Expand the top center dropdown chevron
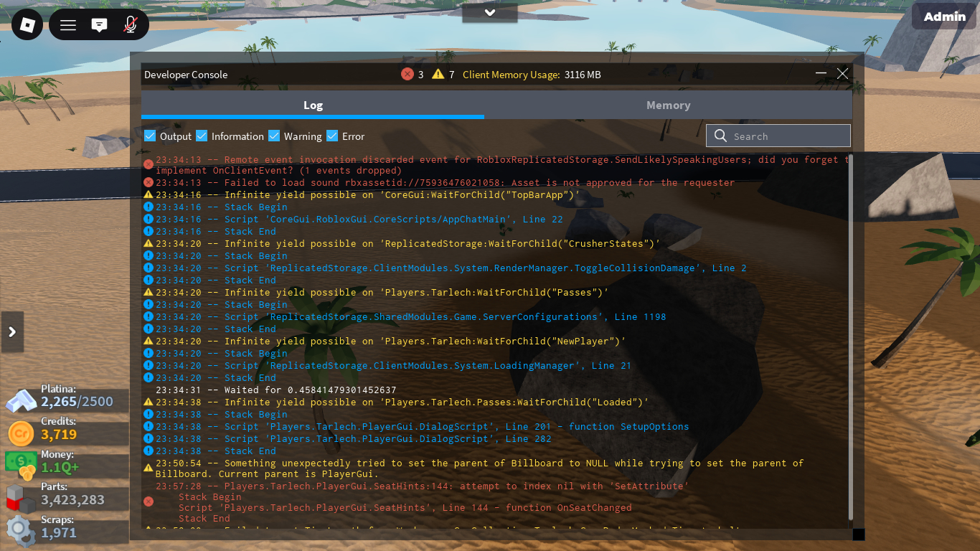 pos(490,13)
